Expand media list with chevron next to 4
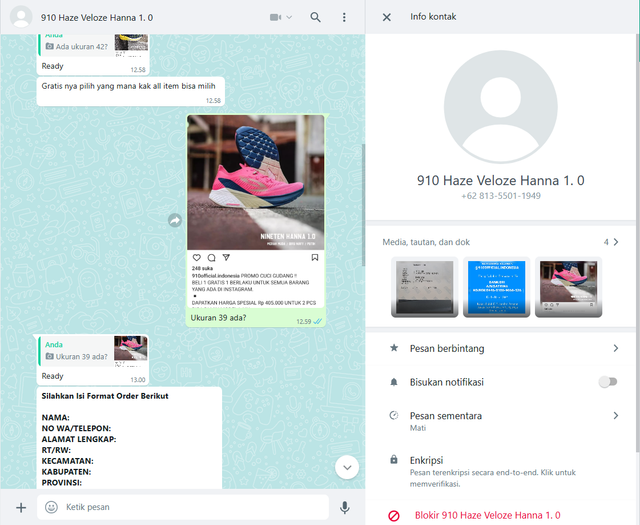This screenshot has height=525, width=640. click(616, 242)
